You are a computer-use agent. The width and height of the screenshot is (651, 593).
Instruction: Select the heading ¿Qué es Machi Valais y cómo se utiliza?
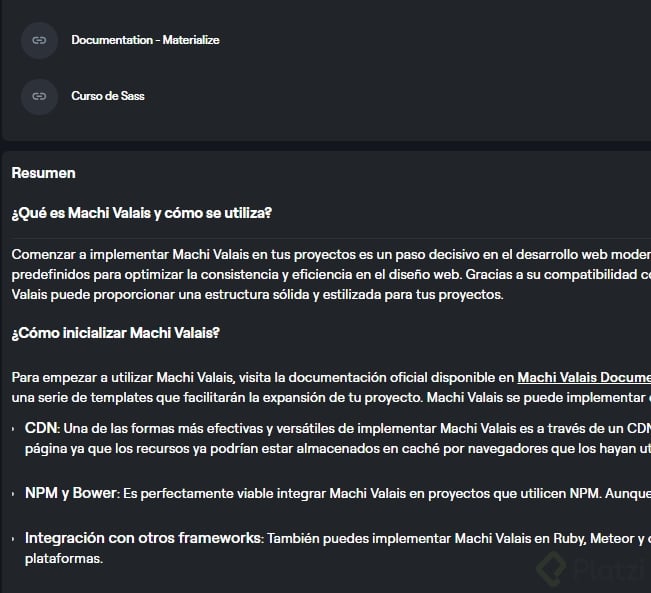[142, 214]
